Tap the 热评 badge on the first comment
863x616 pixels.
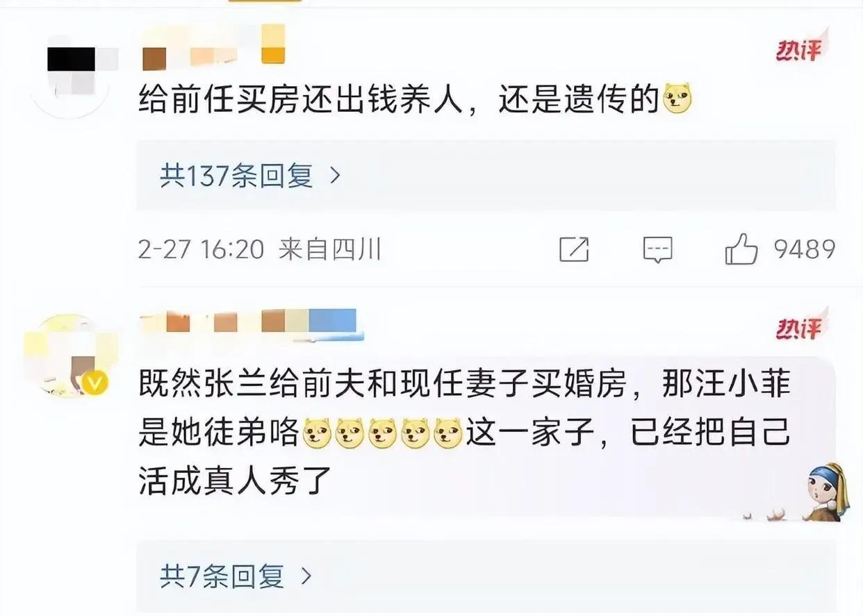click(800, 50)
